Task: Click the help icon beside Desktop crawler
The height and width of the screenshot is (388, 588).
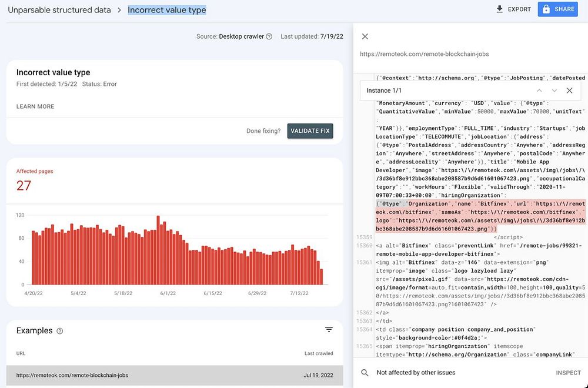Action: click(x=269, y=36)
